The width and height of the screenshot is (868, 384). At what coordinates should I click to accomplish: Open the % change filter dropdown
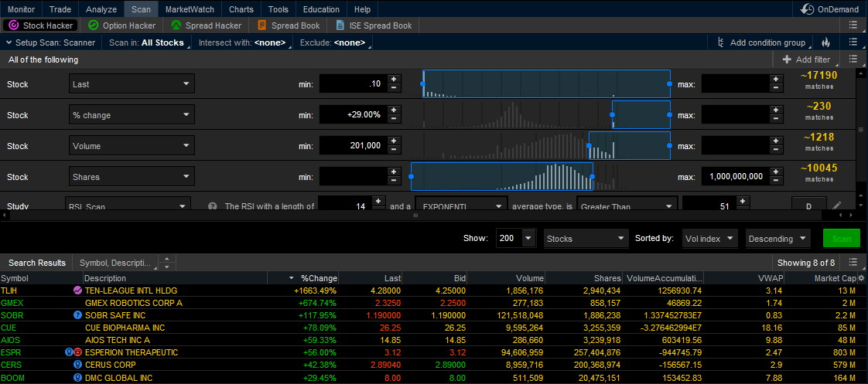point(132,115)
